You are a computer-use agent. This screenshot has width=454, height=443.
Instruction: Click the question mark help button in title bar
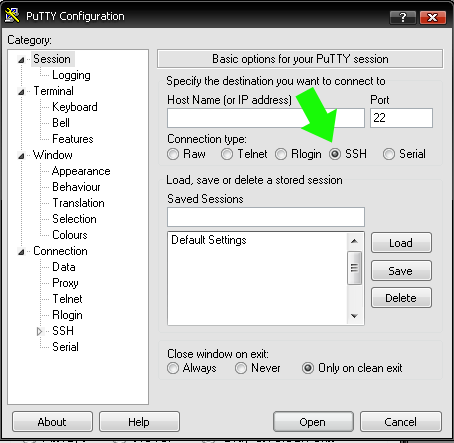tap(403, 17)
